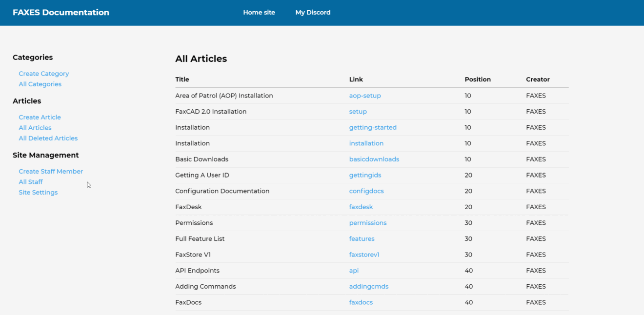
Task: View All Deleted Articles
Action: click(x=48, y=138)
